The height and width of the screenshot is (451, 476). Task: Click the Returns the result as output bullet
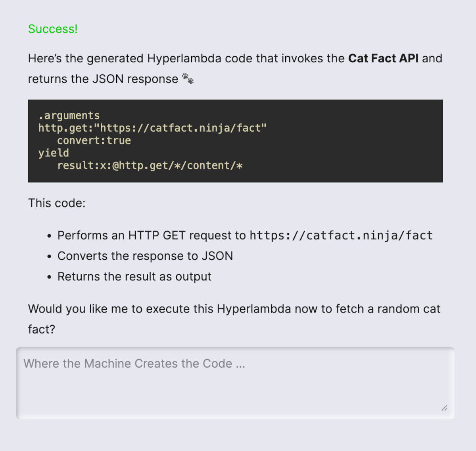tap(134, 276)
